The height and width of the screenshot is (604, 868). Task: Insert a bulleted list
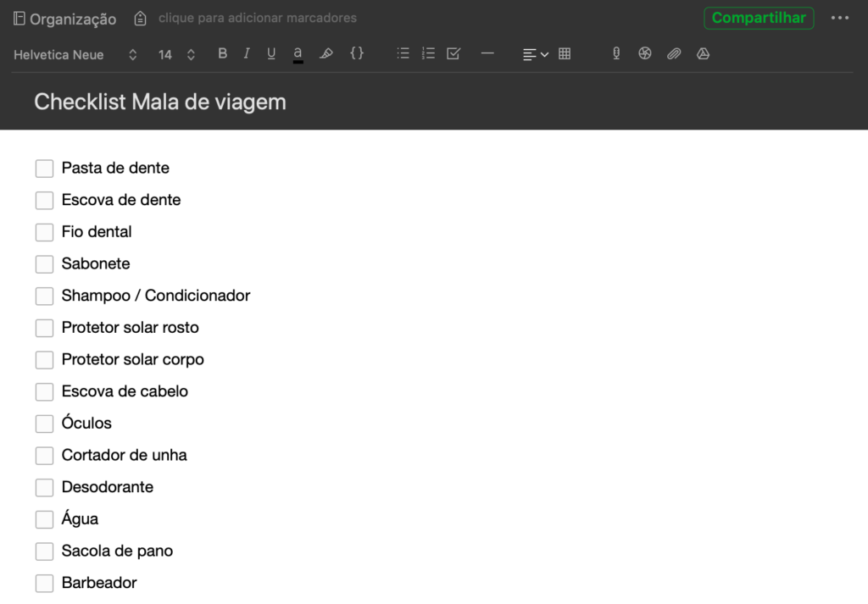403,53
